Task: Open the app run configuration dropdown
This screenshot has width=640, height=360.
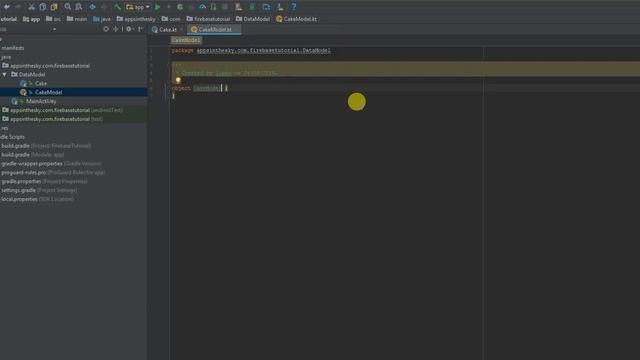Action: (x=138, y=7)
